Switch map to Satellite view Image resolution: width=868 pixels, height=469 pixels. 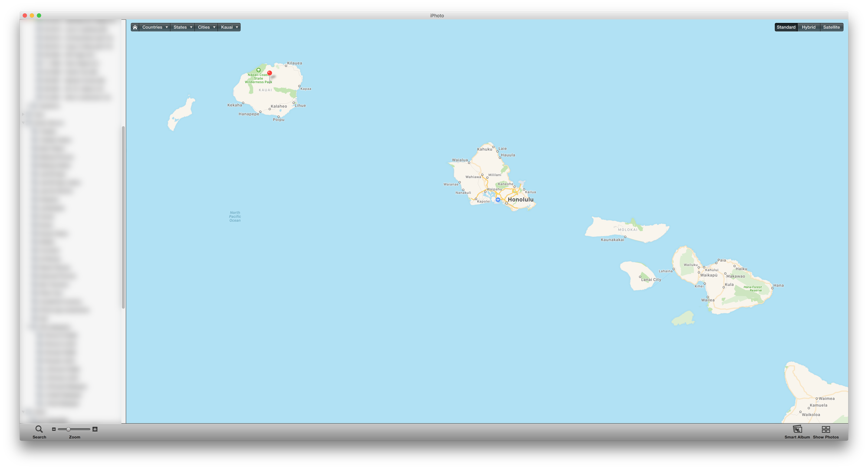point(832,27)
